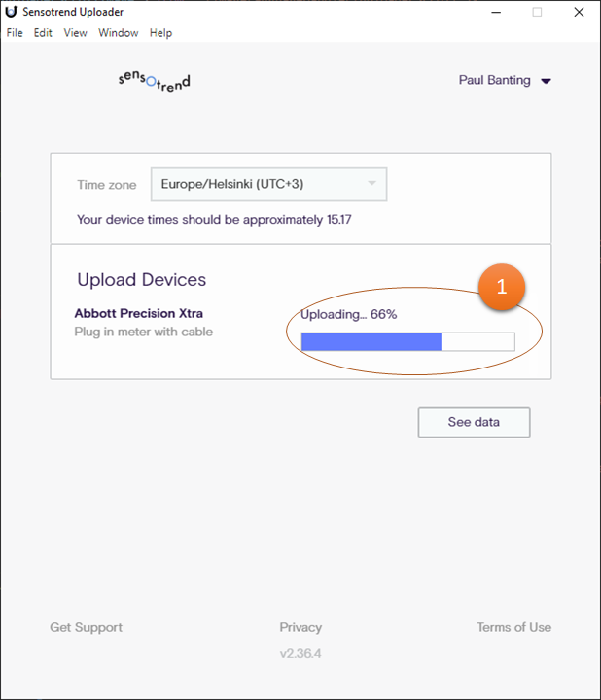Click the orange number 1 badge
Screen dimensions: 601x700
tap(502, 288)
